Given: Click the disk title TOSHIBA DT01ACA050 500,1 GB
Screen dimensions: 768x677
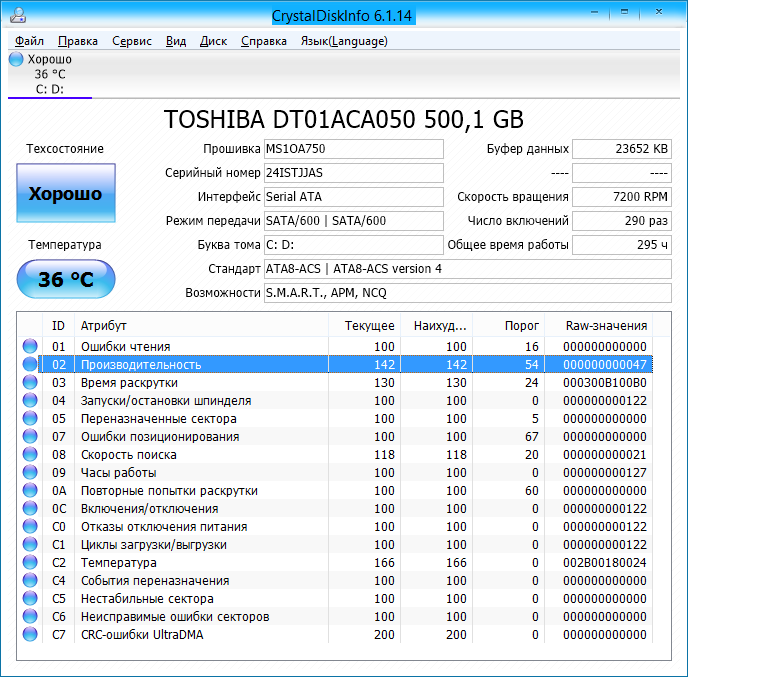Looking at the screenshot, I should tap(344, 119).
